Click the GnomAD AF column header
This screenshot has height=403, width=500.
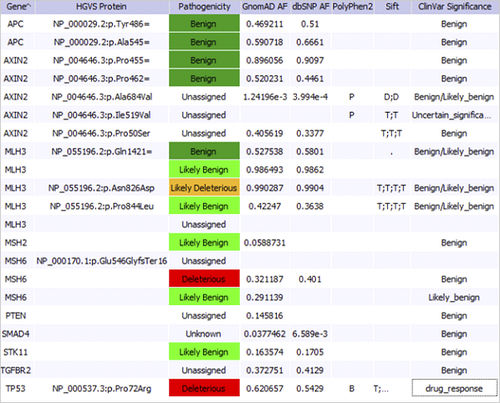265,7
